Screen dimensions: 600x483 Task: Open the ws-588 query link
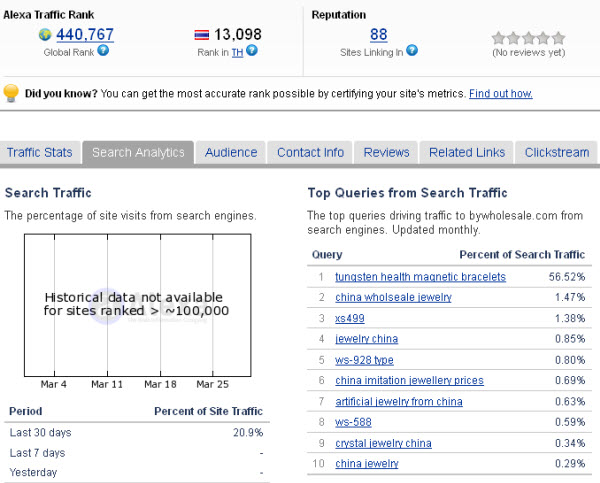[353, 423]
